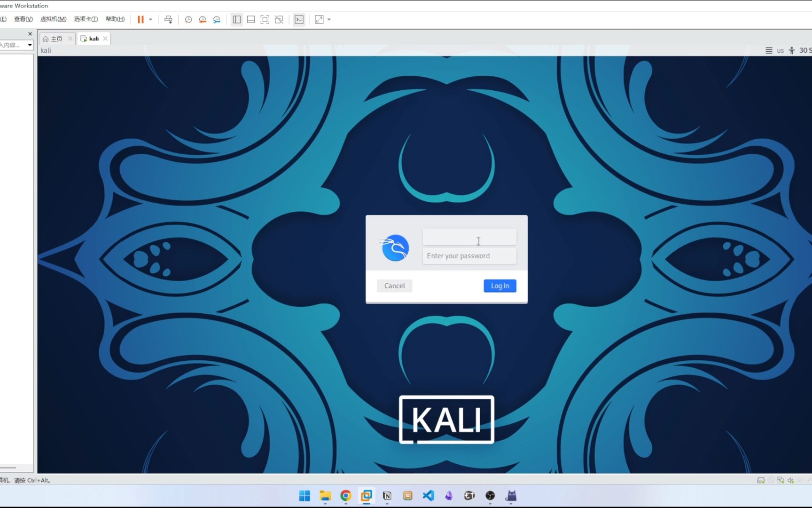Open the 虚拟机(M) menu
The image size is (812, 508).
[53, 19]
